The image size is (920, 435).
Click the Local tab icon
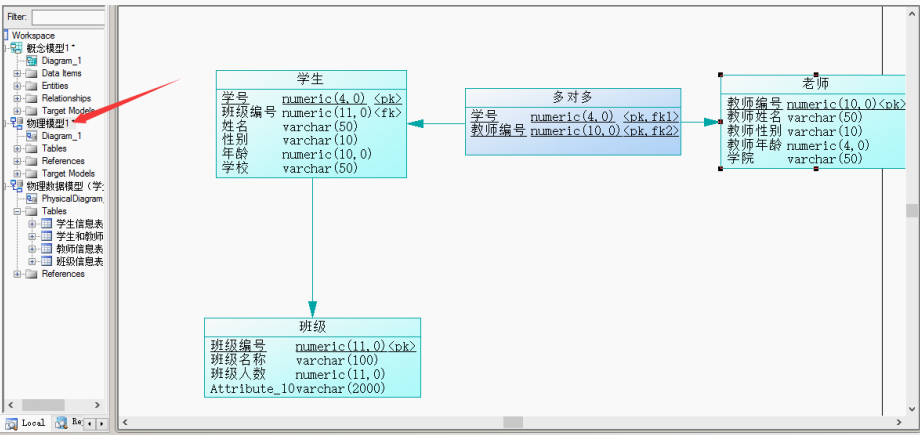(x=11, y=423)
